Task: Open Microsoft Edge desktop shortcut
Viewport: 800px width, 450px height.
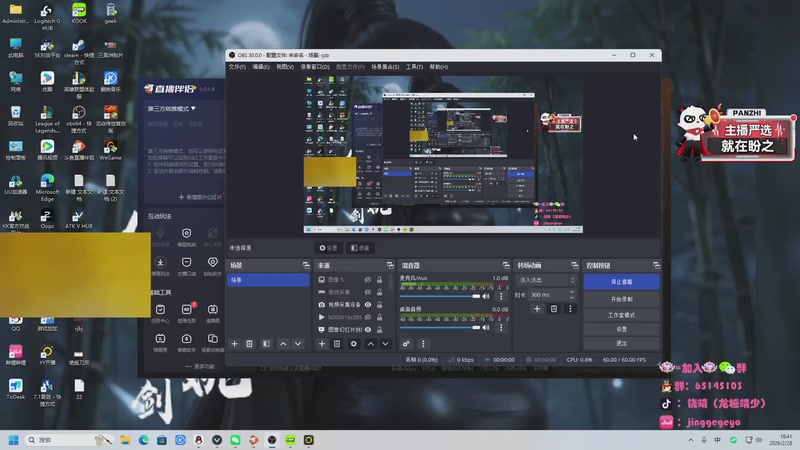Action: [x=47, y=187]
